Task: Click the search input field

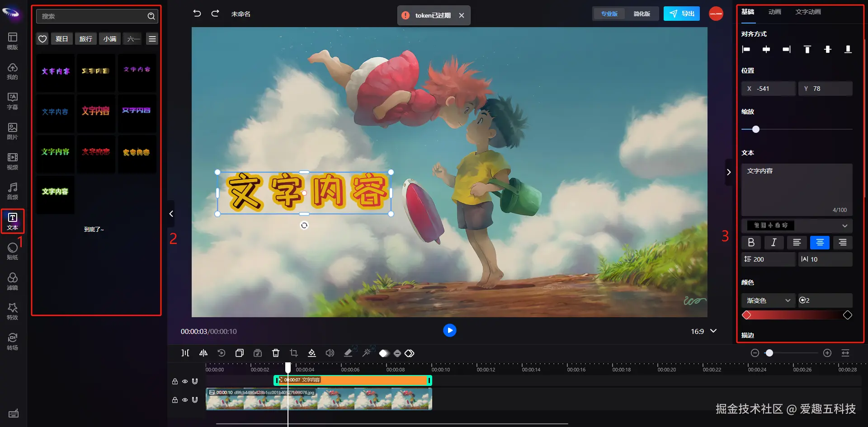Action: click(x=97, y=16)
